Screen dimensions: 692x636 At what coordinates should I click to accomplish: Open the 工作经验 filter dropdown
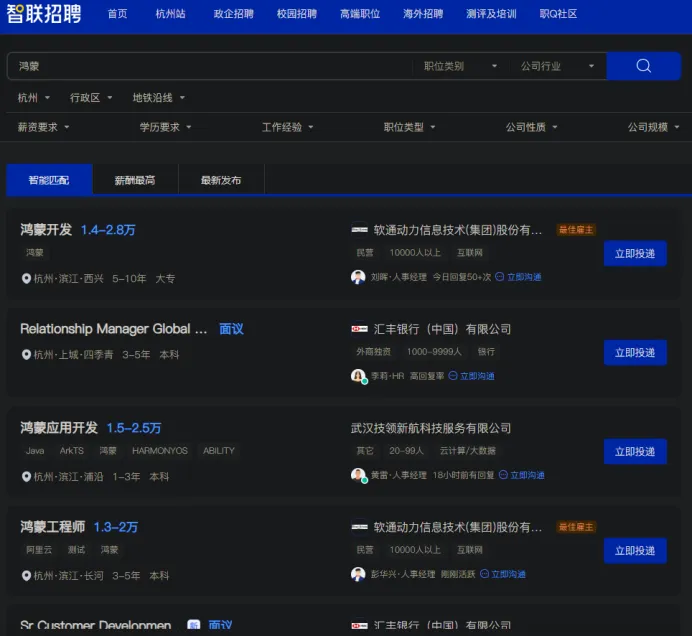tap(287, 127)
